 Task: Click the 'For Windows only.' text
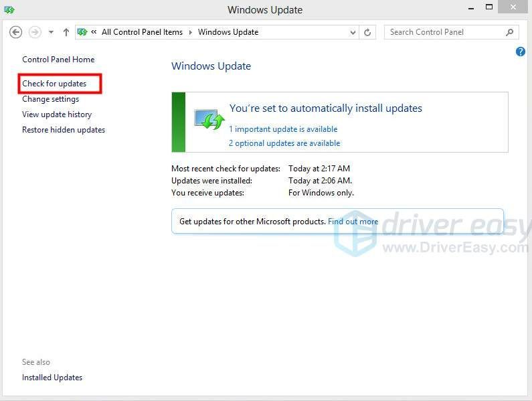pos(321,193)
